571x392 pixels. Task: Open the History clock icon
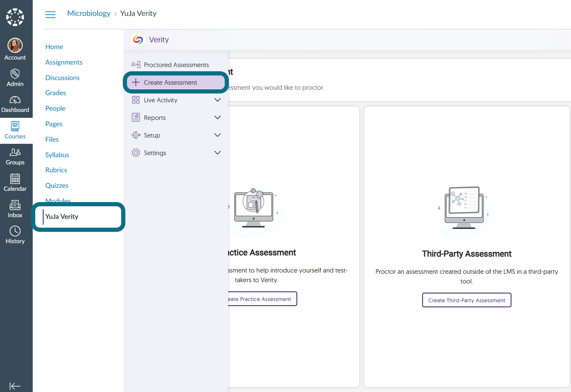point(15,231)
